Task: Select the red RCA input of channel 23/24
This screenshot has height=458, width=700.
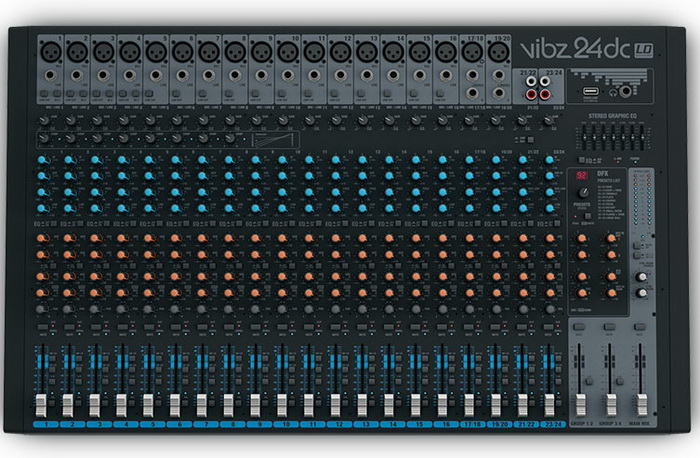Action: 545,94
